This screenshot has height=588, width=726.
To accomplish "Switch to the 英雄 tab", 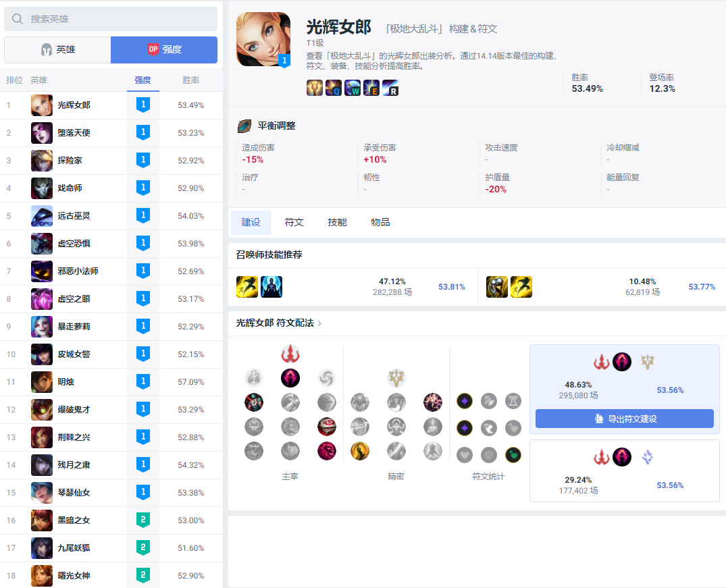I will (57, 49).
